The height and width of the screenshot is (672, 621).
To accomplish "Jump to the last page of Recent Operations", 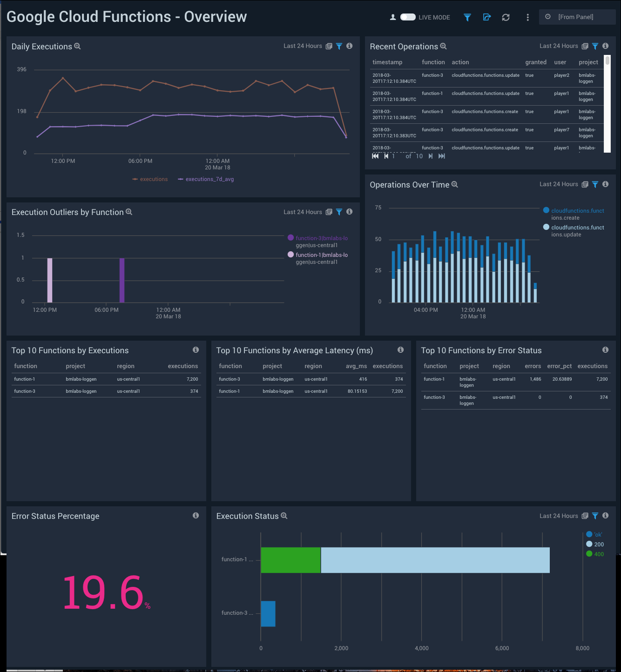I will pos(441,156).
